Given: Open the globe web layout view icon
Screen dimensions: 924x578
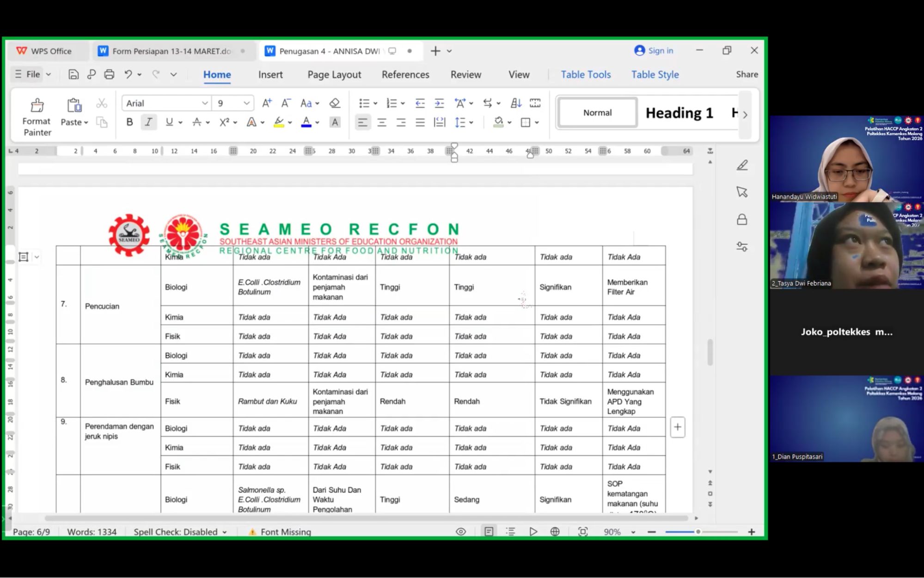Looking at the screenshot, I should pyautogui.click(x=555, y=532).
